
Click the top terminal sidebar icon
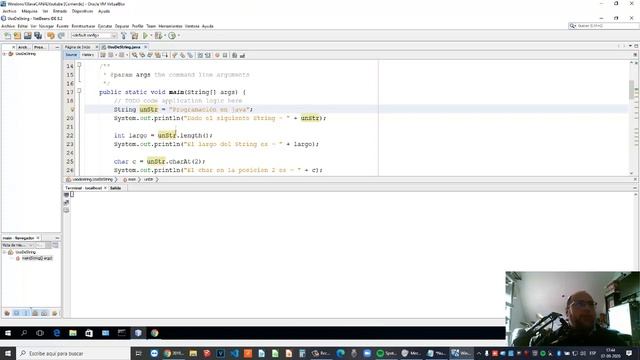[x=67, y=195]
